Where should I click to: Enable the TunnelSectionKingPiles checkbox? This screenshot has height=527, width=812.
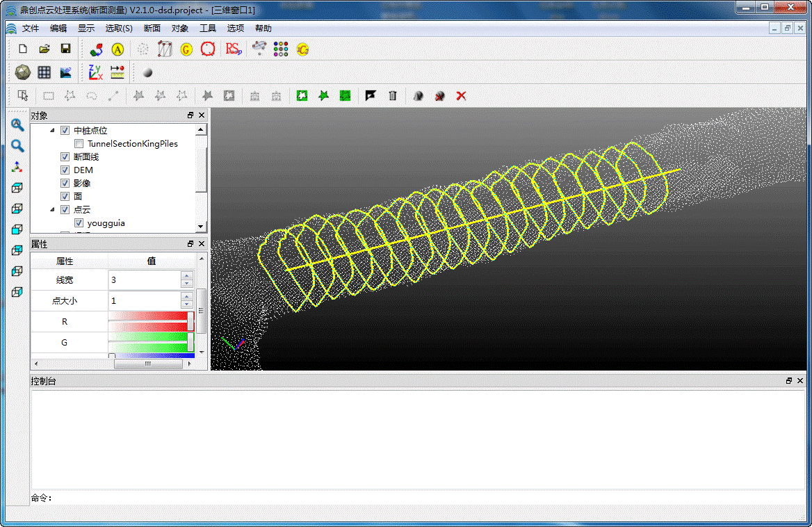pos(79,144)
